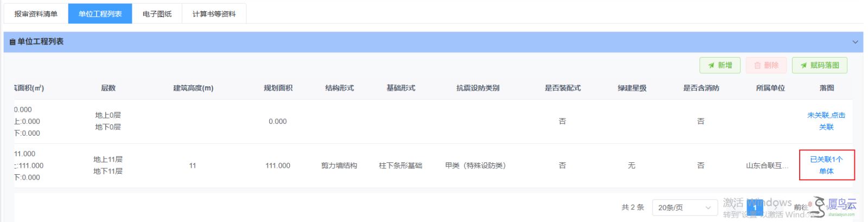The height and width of the screenshot is (222, 868).
Task: Click the 0.000 规划面积 cell
Action: tap(278, 122)
